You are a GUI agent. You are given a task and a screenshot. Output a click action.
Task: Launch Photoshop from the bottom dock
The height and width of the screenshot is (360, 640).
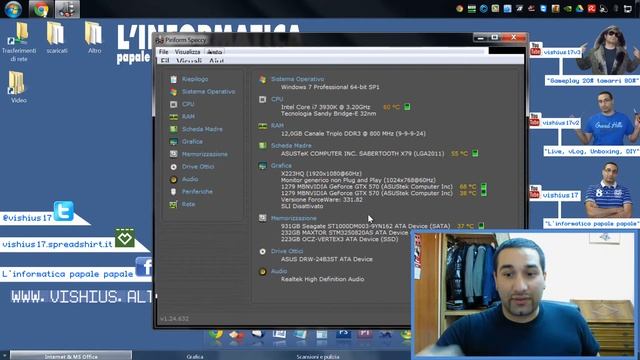coord(343,334)
